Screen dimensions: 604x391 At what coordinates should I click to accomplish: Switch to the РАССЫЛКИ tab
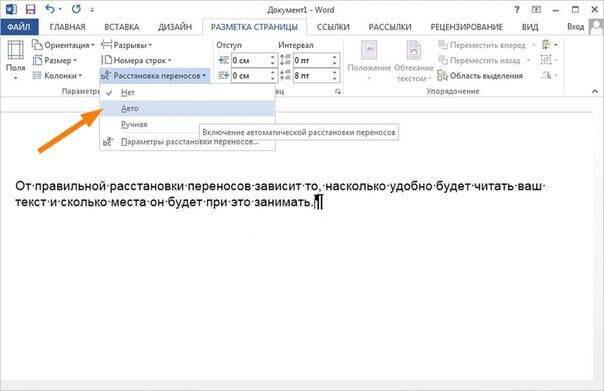tap(390, 27)
